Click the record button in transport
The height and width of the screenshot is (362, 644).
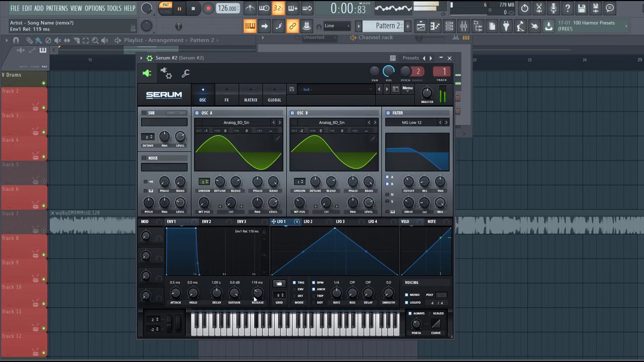[208, 9]
